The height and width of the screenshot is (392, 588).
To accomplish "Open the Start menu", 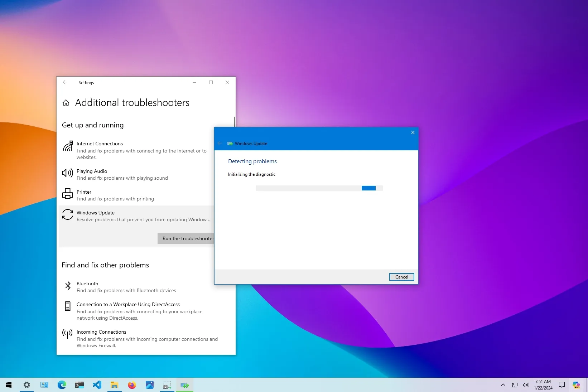I will [9, 385].
